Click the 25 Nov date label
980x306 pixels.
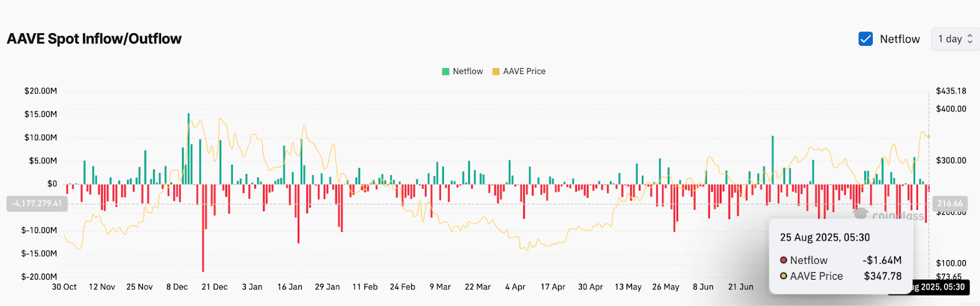[140, 287]
